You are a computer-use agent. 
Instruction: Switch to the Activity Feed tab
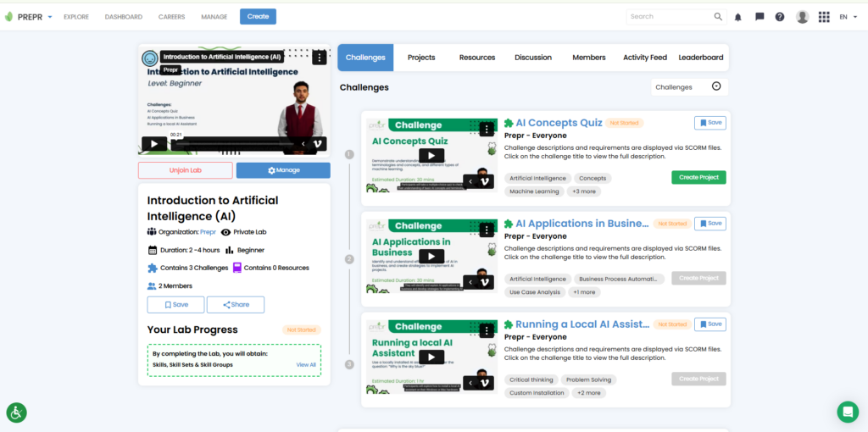click(x=645, y=58)
